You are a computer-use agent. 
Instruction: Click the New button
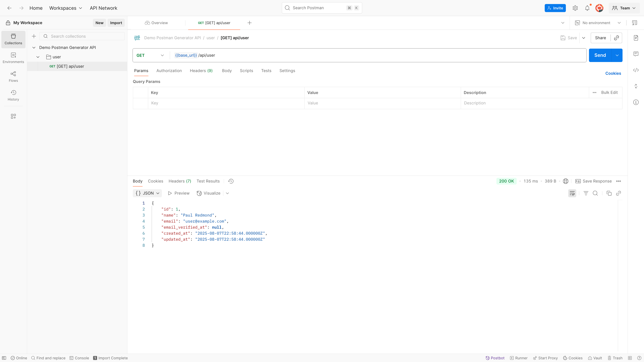point(99,23)
